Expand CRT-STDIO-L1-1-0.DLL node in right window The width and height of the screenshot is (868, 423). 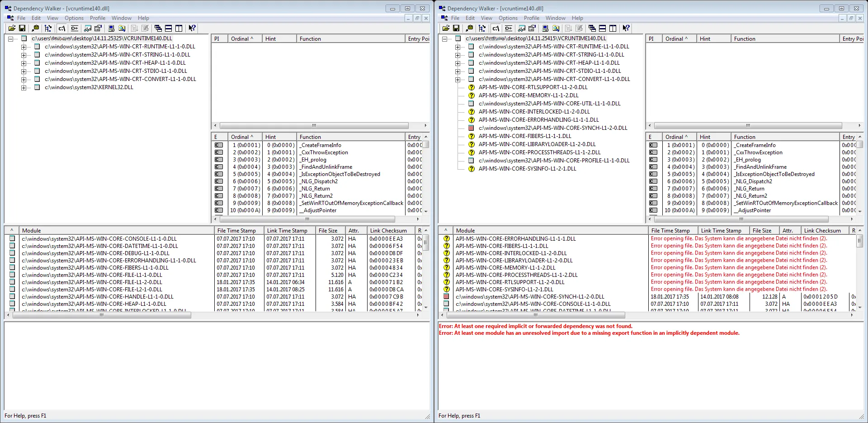(x=458, y=71)
